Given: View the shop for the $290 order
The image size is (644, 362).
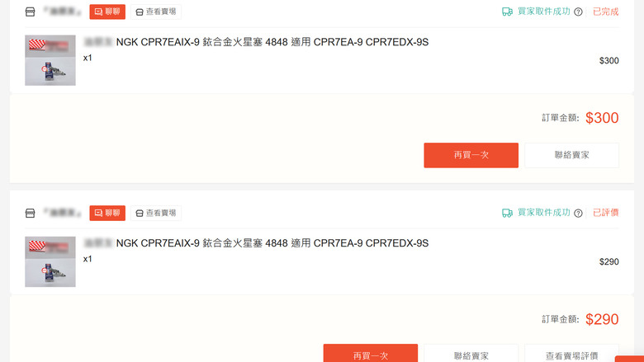Looking at the screenshot, I should [x=156, y=214].
